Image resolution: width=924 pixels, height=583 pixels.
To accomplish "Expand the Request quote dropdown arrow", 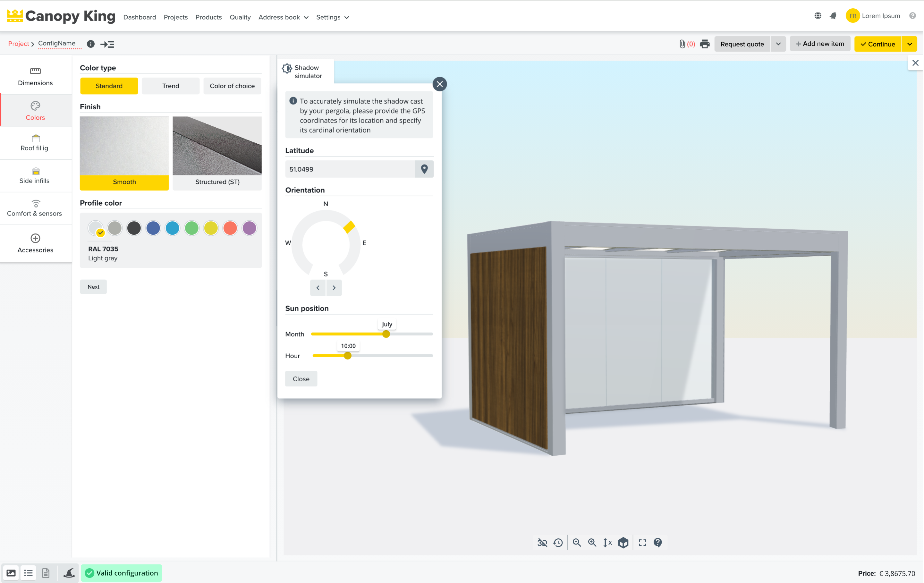I will (778, 44).
